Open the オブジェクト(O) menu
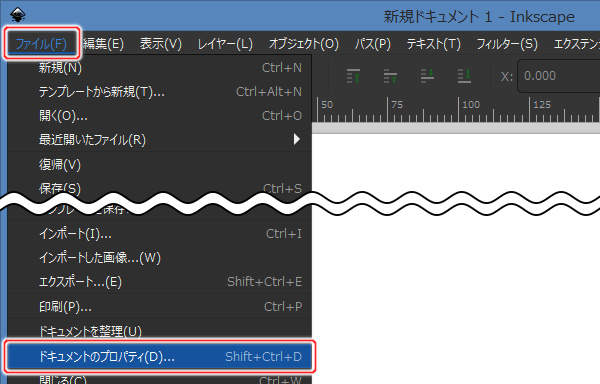This screenshot has width=600, height=384. (303, 44)
